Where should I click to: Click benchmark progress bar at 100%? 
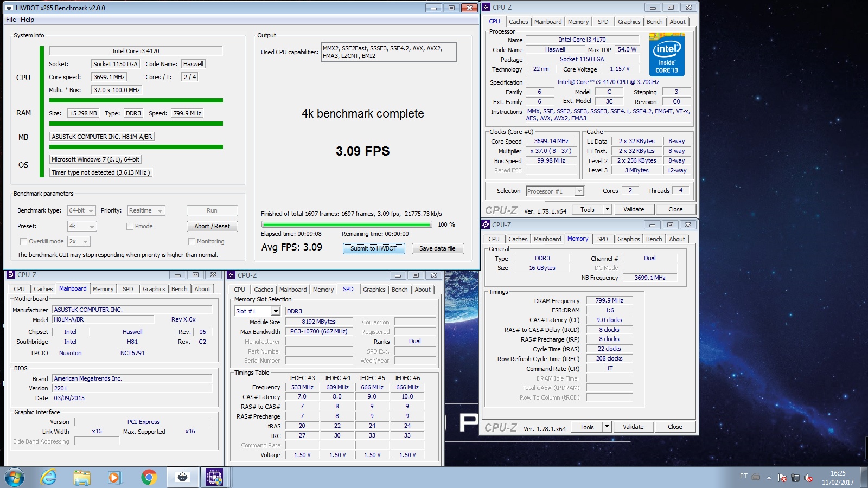point(347,224)
